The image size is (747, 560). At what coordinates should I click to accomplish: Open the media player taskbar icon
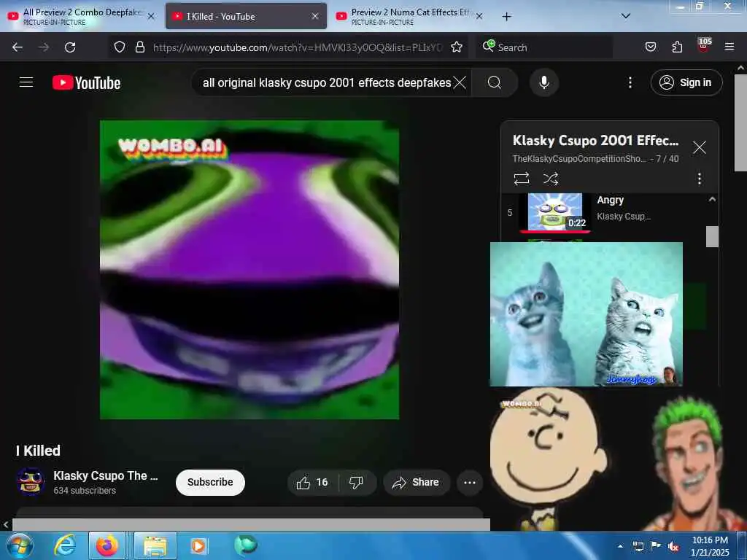198,545
